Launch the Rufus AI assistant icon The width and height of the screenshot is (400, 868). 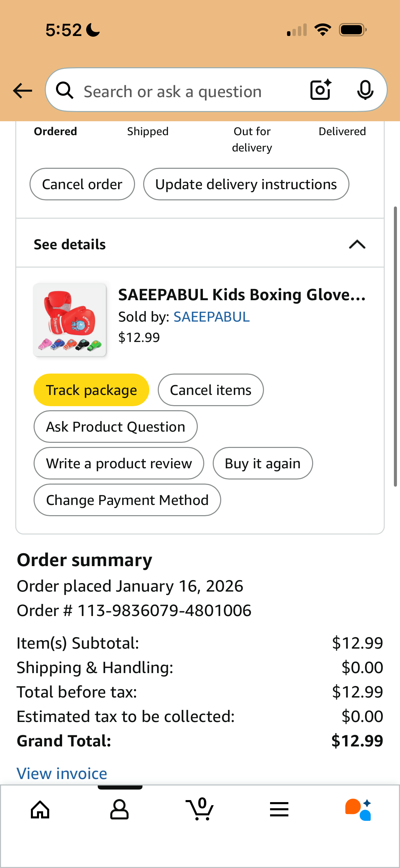tap(358, 810)
